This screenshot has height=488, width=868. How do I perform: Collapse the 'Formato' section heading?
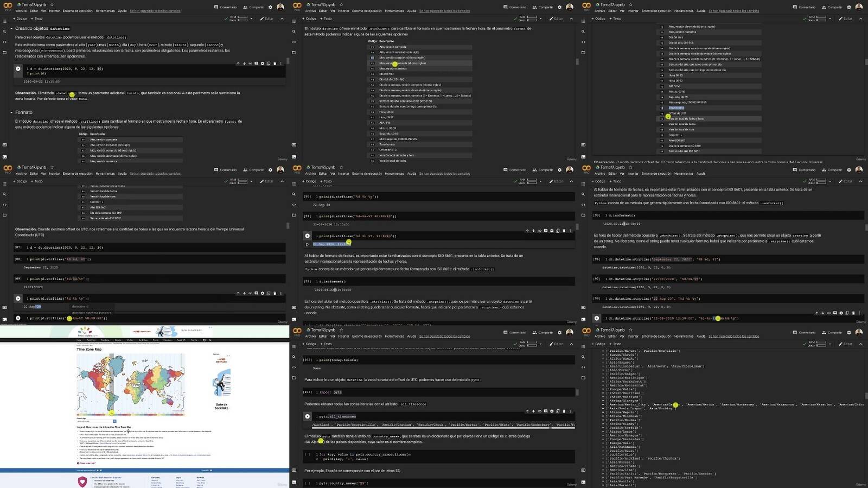(x=11, y=112)
